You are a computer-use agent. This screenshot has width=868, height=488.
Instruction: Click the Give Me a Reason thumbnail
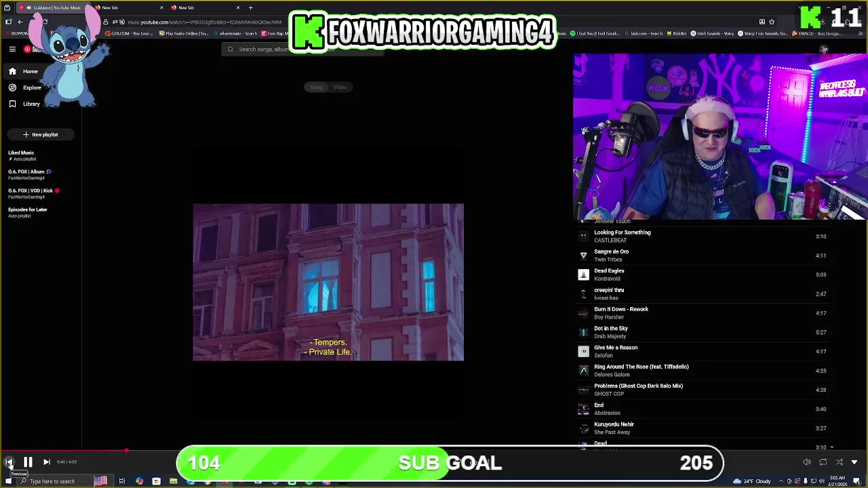(583, 351)
